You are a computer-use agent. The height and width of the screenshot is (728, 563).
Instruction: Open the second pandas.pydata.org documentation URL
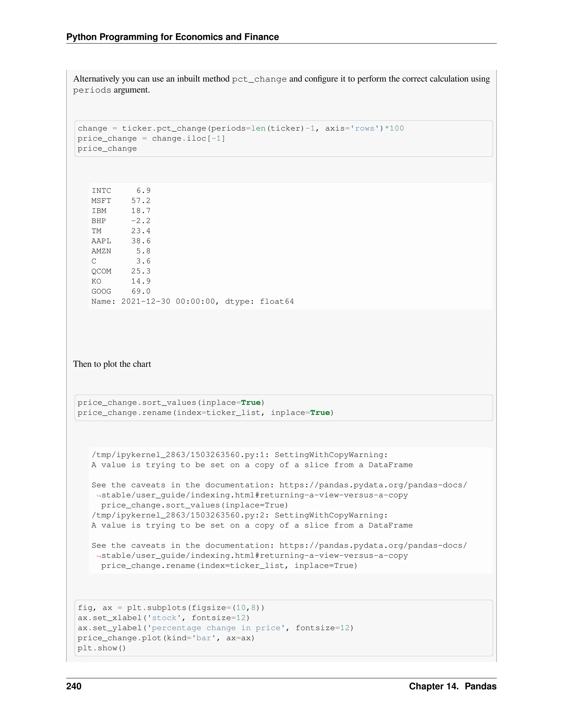coord(373,545)
